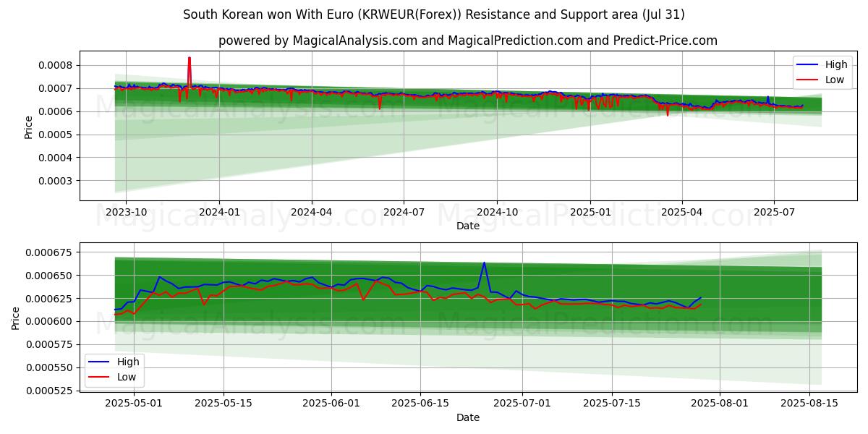The width and height of the screenshot is (868, 434).
Task: Click 'Low' in the bottom chart legend
Action: click(127, 377)
